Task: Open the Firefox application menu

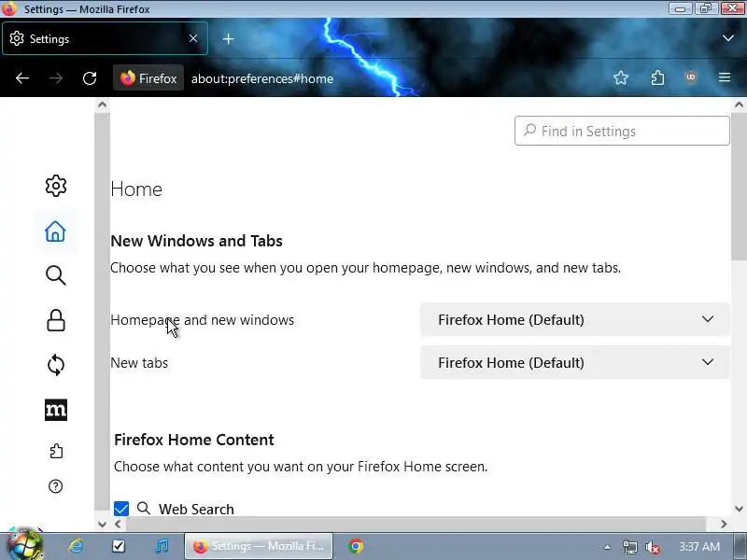Action: 725,77
